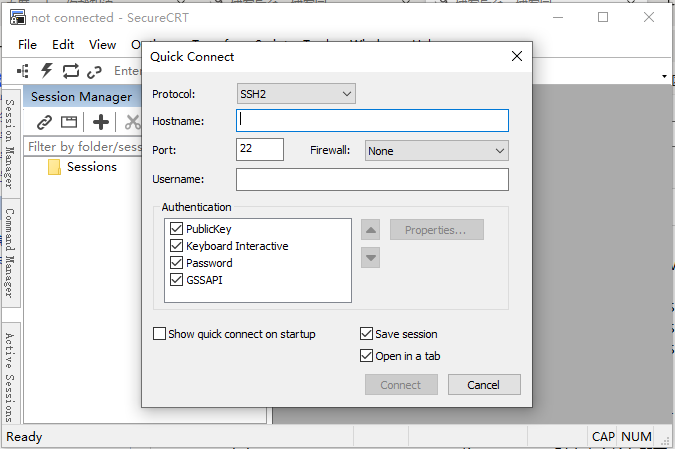675x449 pixels.
Task: Click the Quick Connect lightning icon
Action: coord(47,71)
